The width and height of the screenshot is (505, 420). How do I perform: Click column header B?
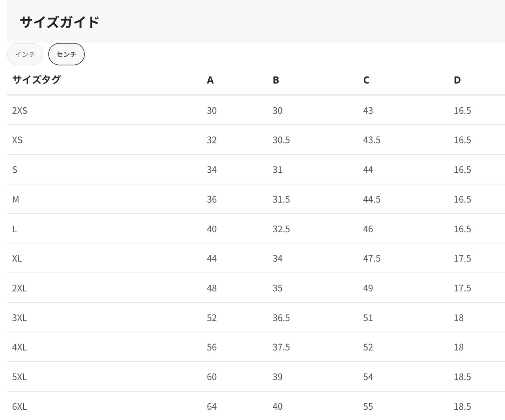pyautogui.click(x=276, y=80)
